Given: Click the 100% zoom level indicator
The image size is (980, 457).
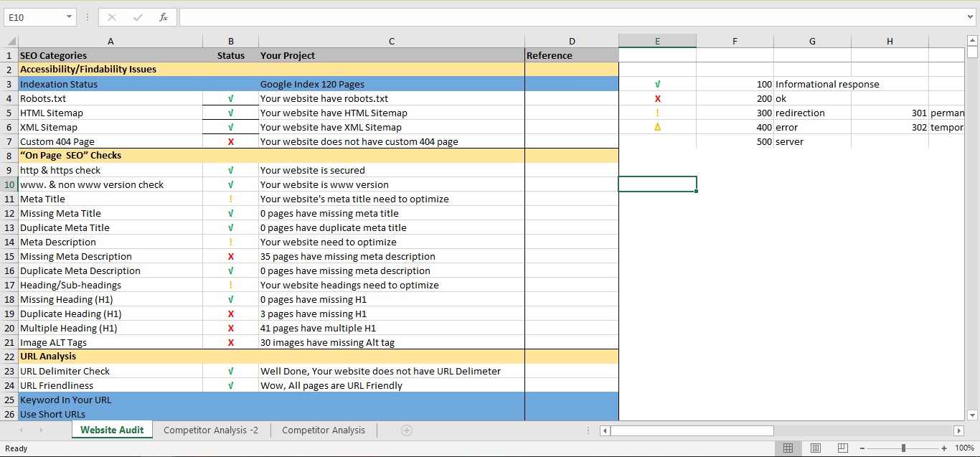Looking at the screenshot, I should [x=964, y=448].
